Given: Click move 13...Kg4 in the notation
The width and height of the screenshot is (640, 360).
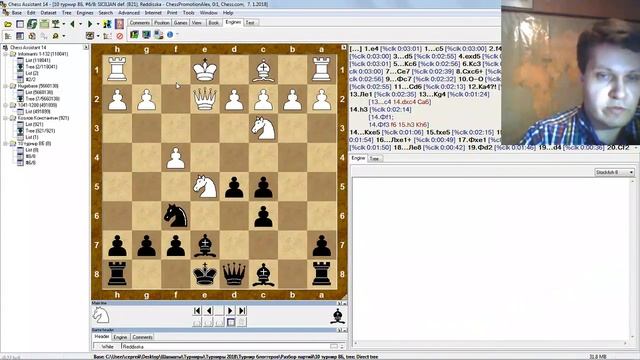Looking at the screenshot, I should [x=433, y=94].
